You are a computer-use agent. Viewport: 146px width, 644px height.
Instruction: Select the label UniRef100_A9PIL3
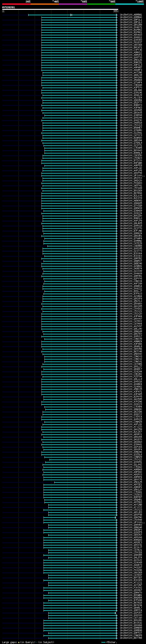click(131, 65)
